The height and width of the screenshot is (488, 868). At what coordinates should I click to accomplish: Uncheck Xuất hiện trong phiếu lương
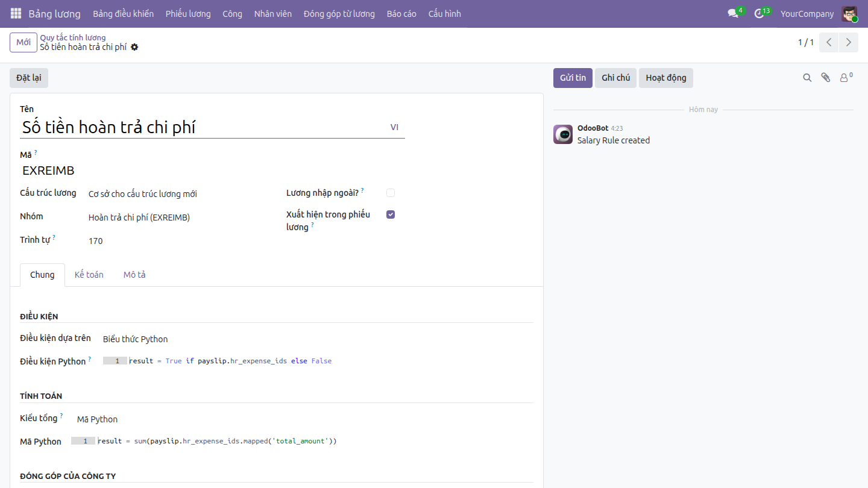coord(391,214)
